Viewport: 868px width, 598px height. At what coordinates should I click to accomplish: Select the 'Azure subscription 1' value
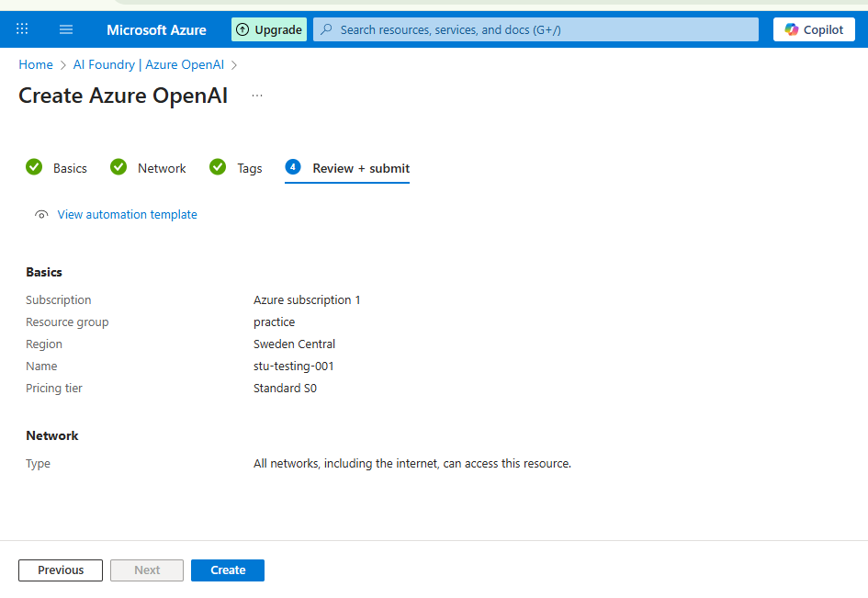pos(307,300)
